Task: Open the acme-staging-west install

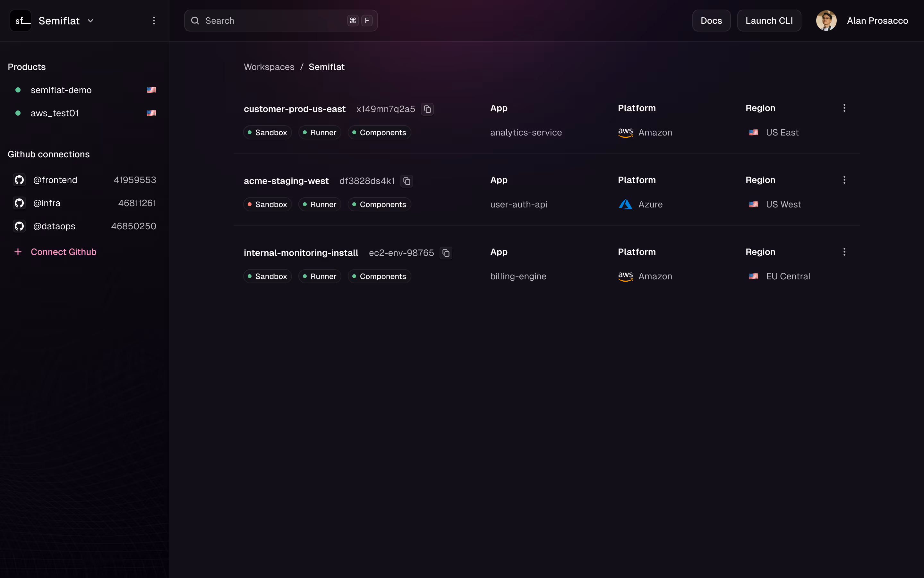Action: [286, 181]
